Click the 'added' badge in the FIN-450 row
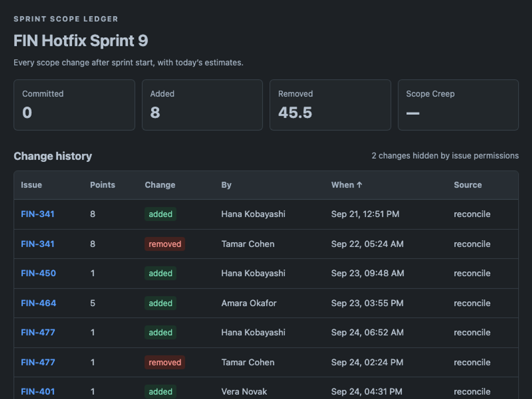This screenshot has height=399, width=532. tap(160, 273)
